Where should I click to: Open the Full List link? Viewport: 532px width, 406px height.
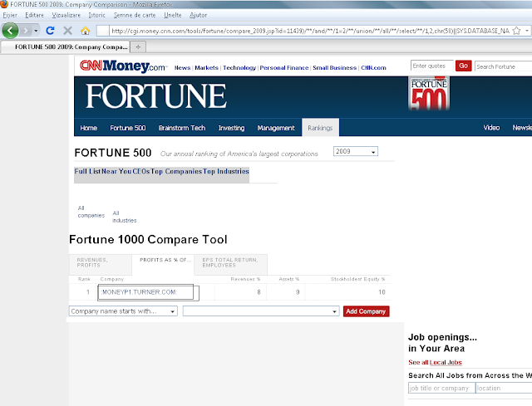[87, 171]
